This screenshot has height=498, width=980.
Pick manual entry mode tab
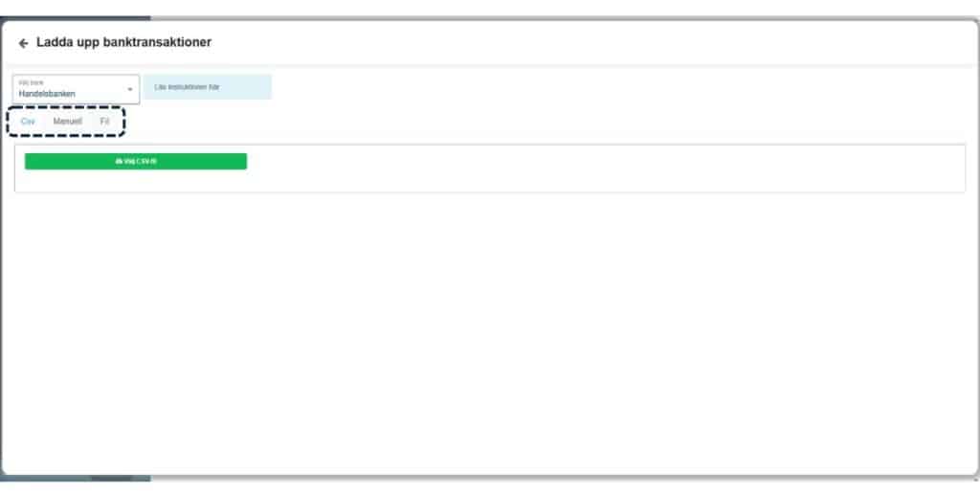tap(68, 122)
